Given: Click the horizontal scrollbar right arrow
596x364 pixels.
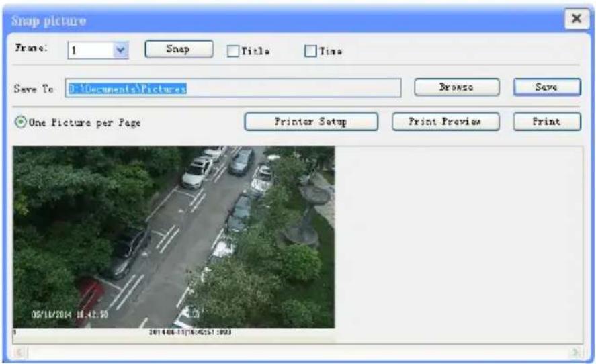Looking at the screenshot, I should pyautogui.click(x=575, y=353).
